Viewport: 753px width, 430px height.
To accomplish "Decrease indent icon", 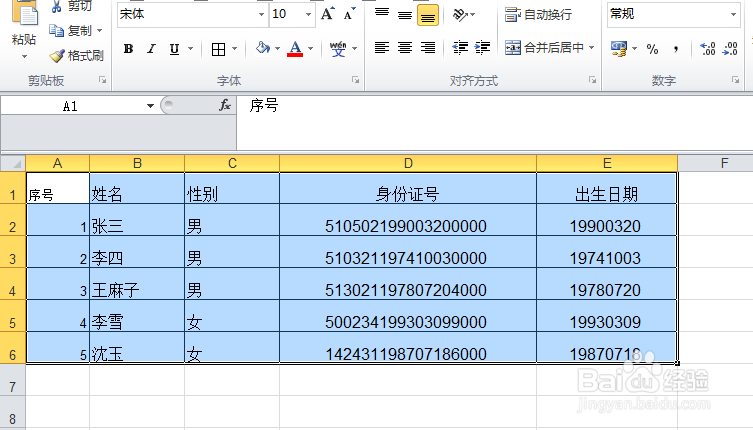I will [460, 48].
